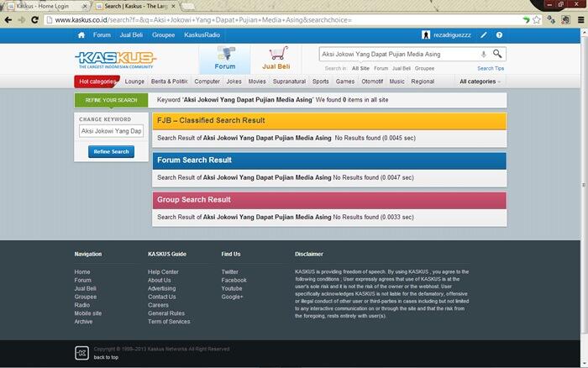The image size is (588, 368).
Task: Open General Rules footer link
Action: [x=166, y=313]
